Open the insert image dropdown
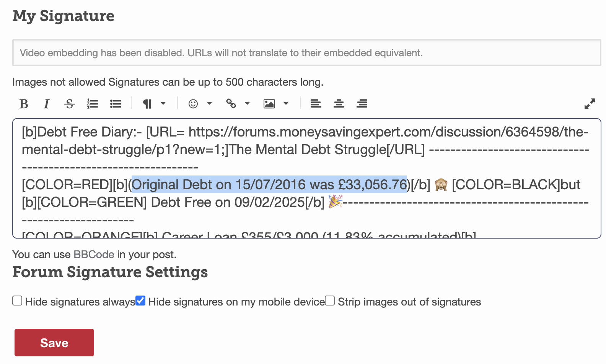This screenshot has width=606, height=364. coord(276,104)
